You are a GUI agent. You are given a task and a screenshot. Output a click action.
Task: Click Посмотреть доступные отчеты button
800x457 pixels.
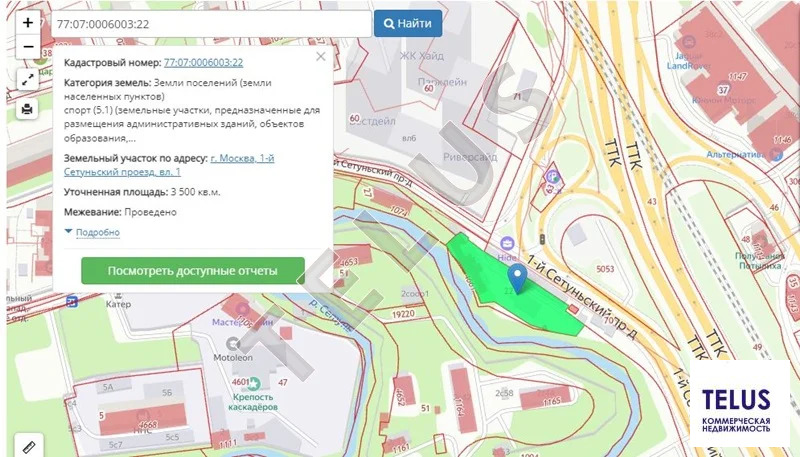tap(192, 271)
